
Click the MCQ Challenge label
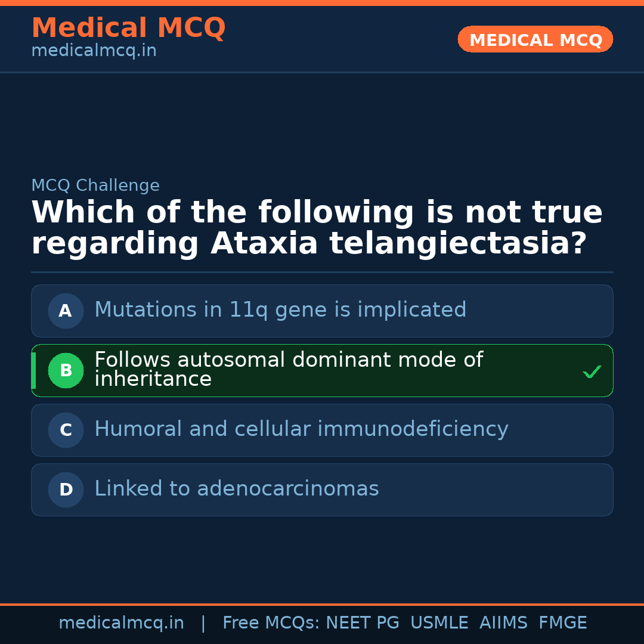(x=95, y=186)
